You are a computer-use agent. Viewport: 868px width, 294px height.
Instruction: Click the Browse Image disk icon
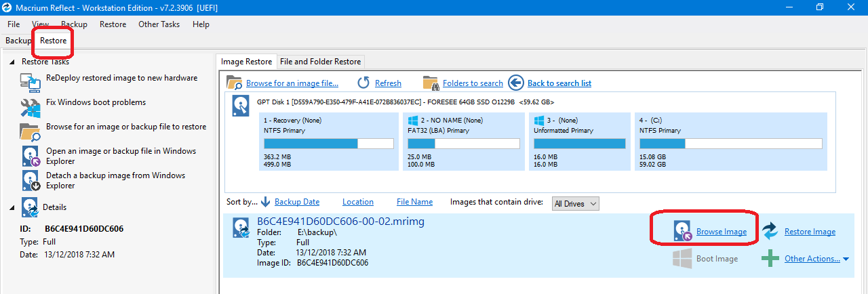(x=683, y=231)
